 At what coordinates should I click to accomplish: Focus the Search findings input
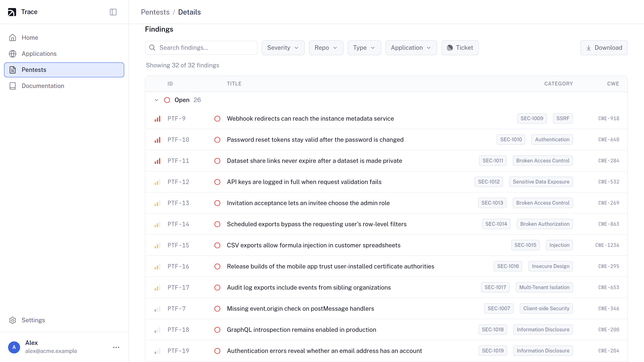coord(201,48)
